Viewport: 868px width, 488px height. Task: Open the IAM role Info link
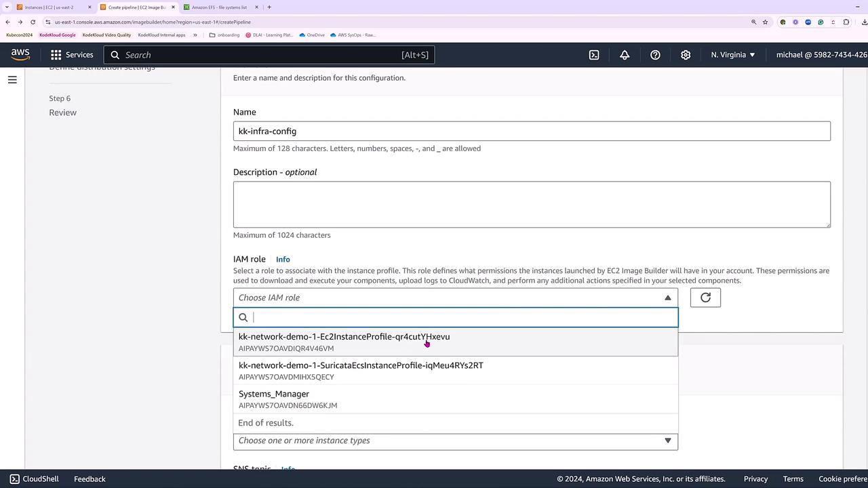[283, 260]
